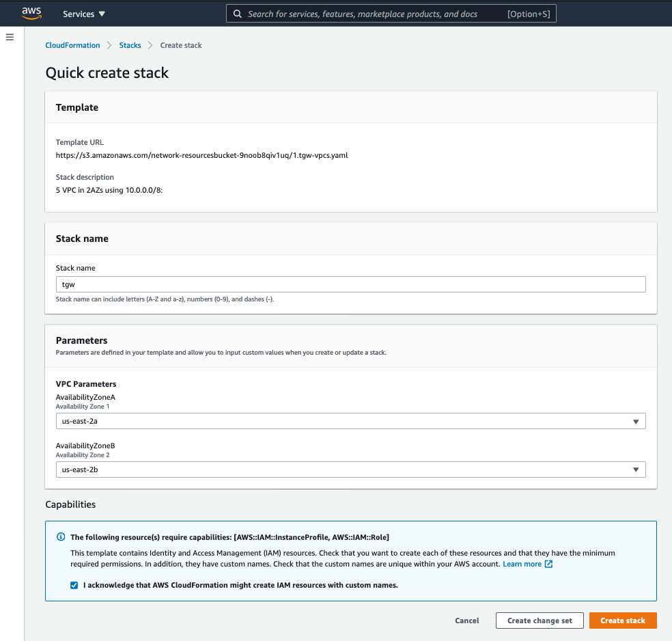Navigate to Stacks breadcrumb
This screenshot has width=672, height=641.
[x=130, y=45]
